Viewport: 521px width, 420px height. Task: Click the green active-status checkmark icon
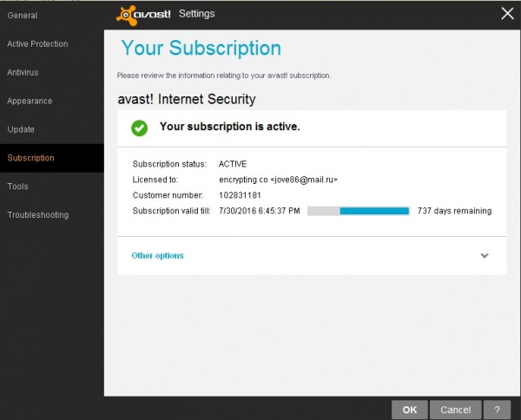point(139,128)
